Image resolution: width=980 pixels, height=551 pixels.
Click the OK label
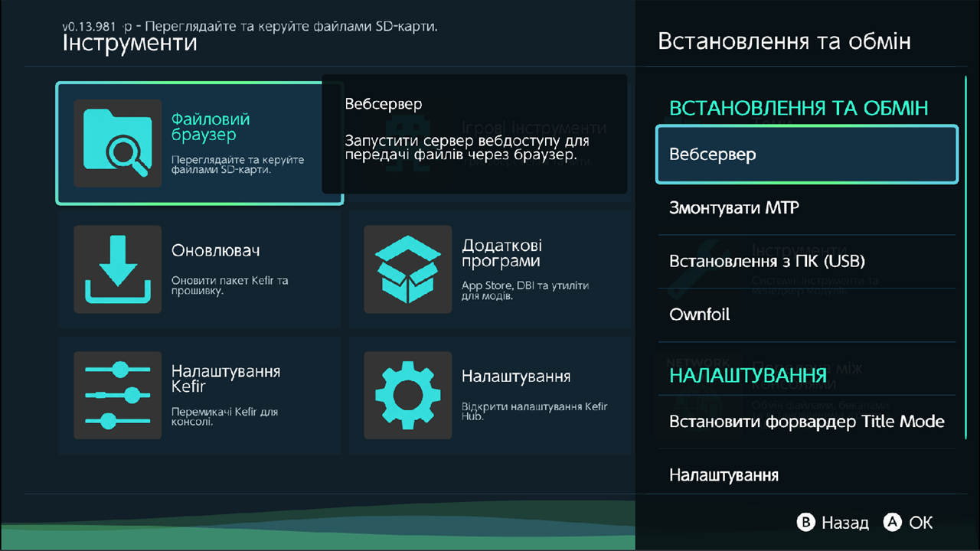click(921, 523)
